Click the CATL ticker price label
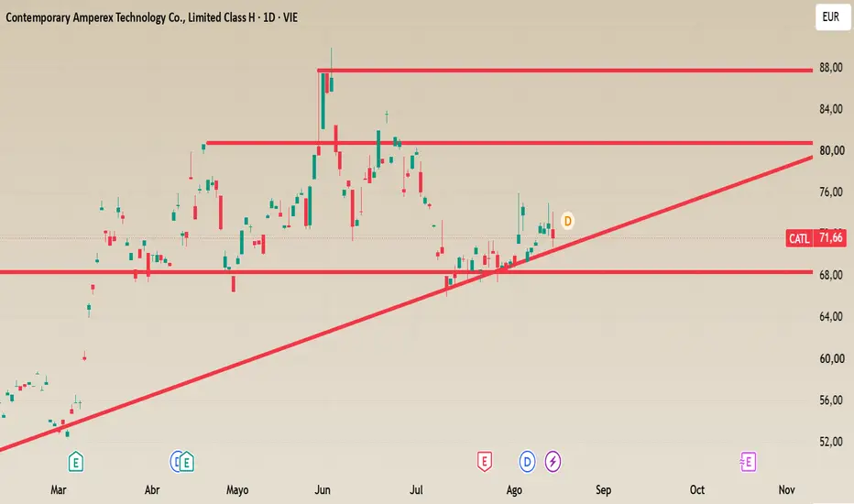This screenshot has width=854, height=504. point(799,238)
